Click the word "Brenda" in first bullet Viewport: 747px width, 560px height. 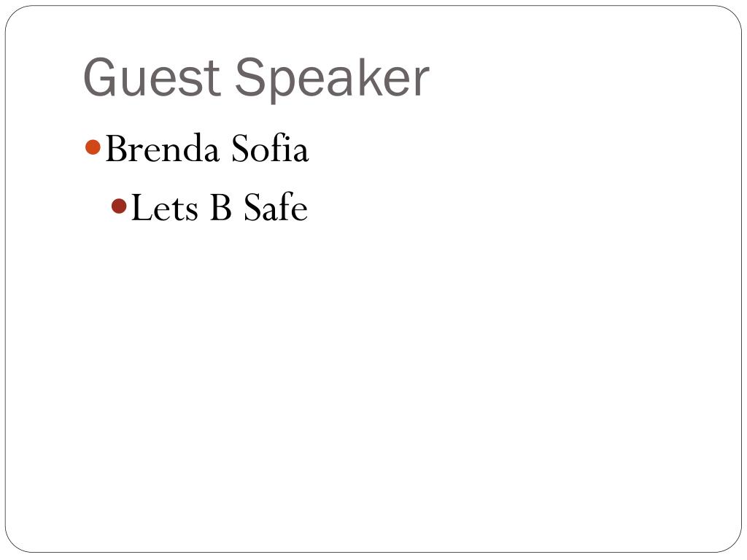162,148
